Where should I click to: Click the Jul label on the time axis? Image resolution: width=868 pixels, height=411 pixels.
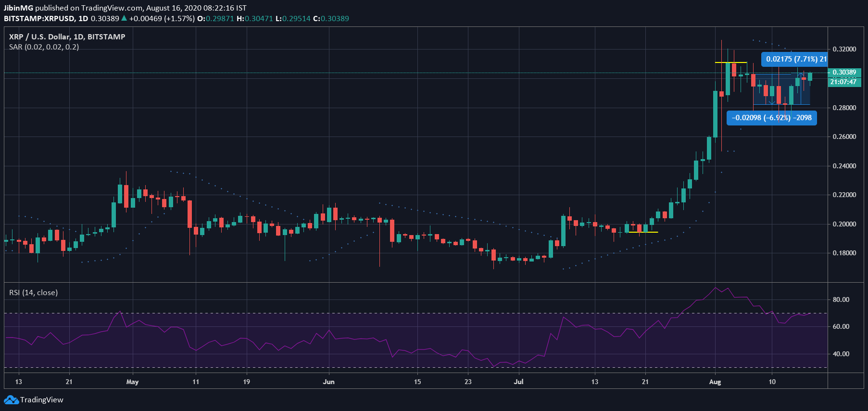(x=518, y=382)
